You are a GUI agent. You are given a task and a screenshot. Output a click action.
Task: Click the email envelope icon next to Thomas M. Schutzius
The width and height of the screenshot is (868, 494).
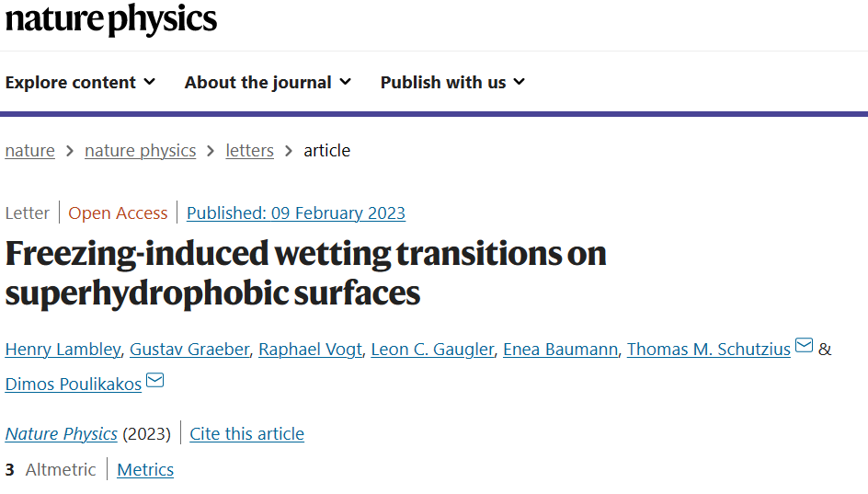click(x=804, y=346)
